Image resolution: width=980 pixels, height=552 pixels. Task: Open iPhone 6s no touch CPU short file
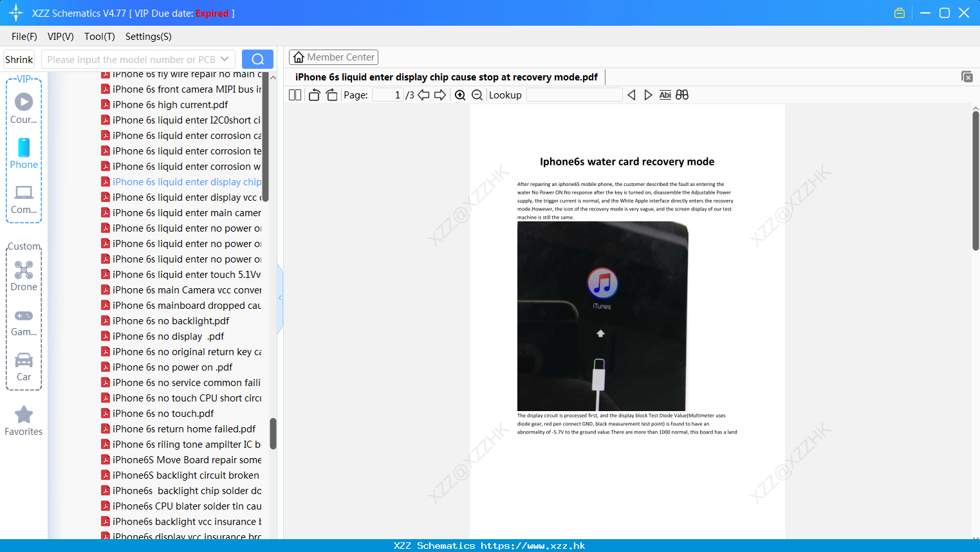pyautogui.click(x=181, y=398)
